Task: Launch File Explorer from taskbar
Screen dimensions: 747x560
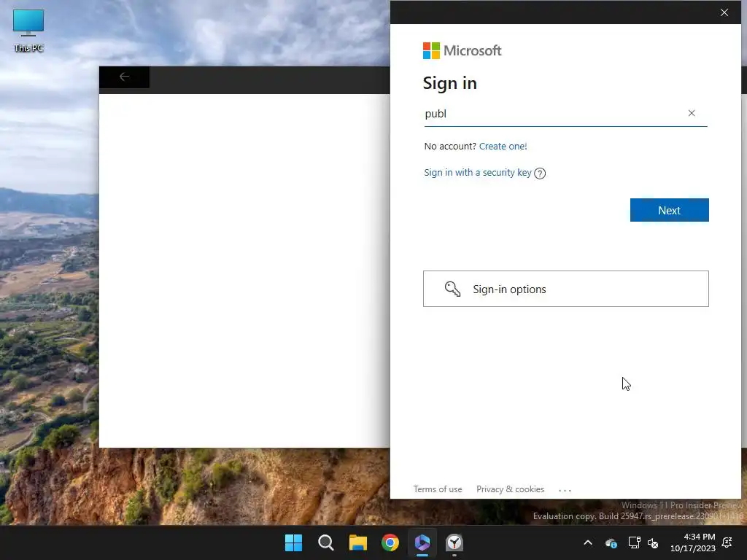Action: pyautogui.click(x=357, y=542)
